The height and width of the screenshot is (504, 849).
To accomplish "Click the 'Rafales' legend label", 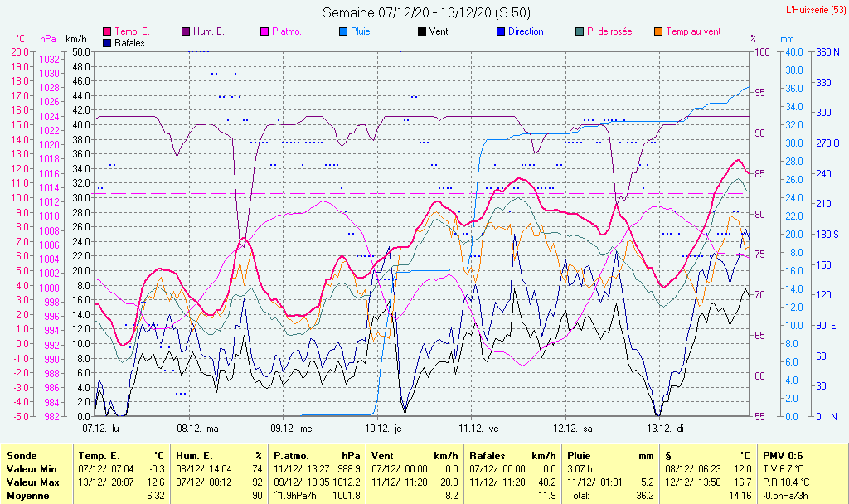I will [x=130, y=43].
